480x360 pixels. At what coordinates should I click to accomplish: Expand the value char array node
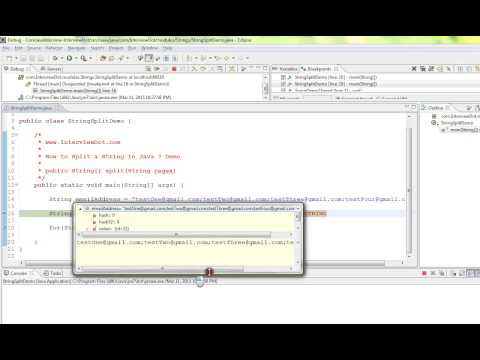(x=88, y=229)
